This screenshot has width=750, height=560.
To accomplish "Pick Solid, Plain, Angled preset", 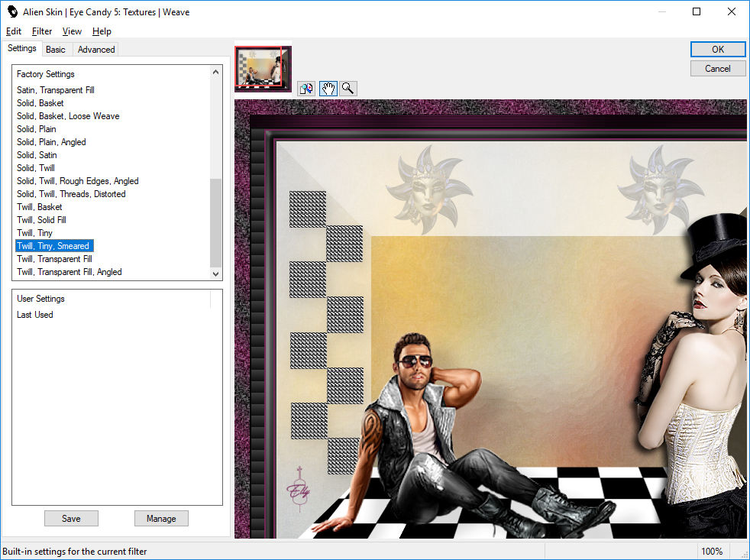I will (51, 141).
